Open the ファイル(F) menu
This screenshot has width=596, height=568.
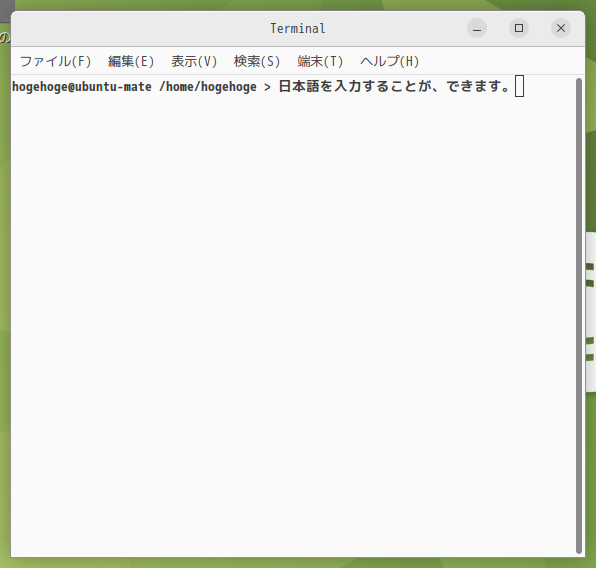click(x=55, y=61)
